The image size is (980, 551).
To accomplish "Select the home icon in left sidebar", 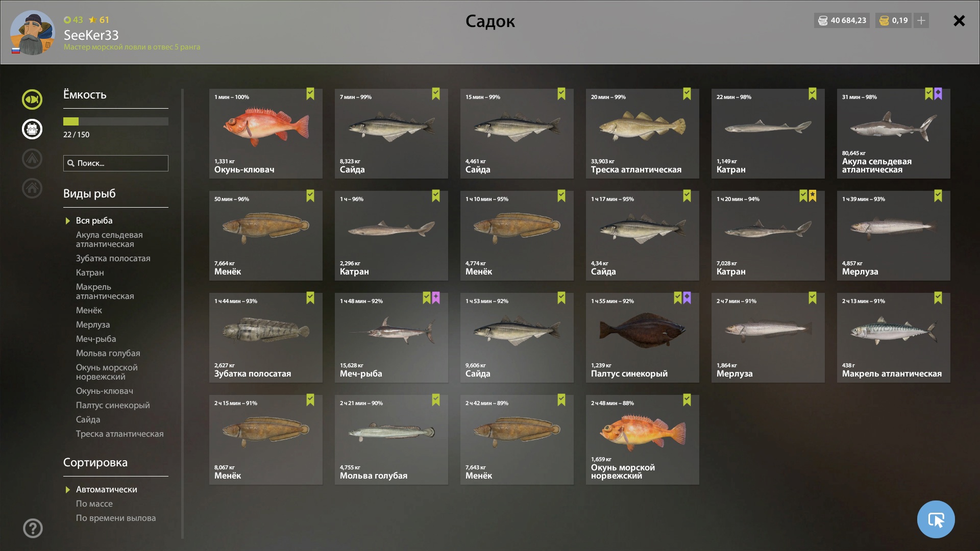I will [x=32, y=188].
